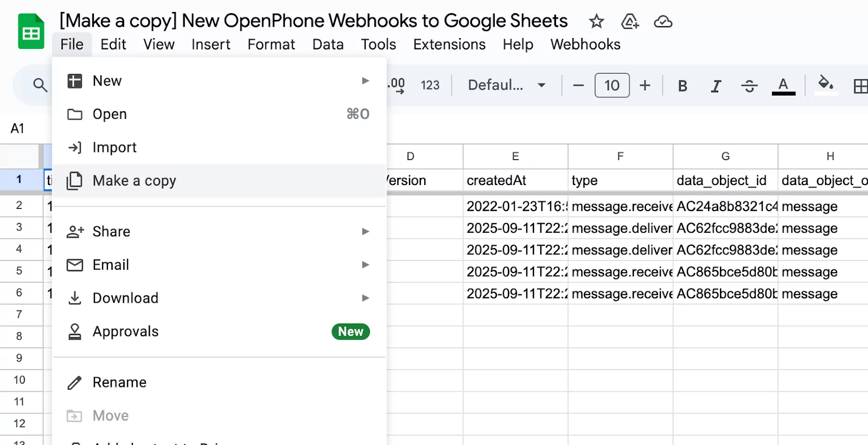Viewport: 868px width, 445px height.
Task: Select column F header
Action: click(x=621, y=156)
